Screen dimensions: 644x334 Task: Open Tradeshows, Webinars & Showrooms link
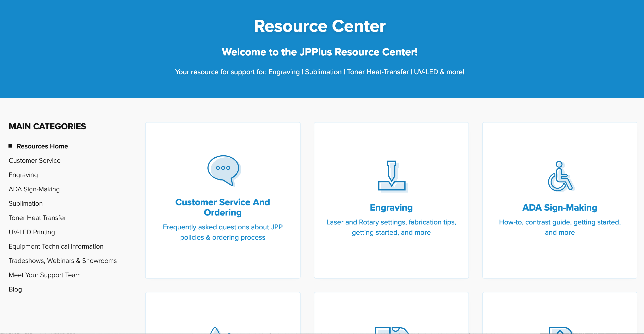coord(63,260)
